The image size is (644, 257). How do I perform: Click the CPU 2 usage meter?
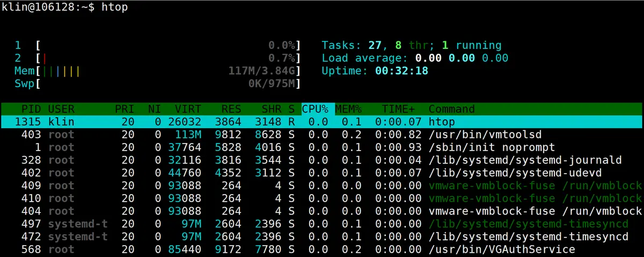(x=158, y=58)
